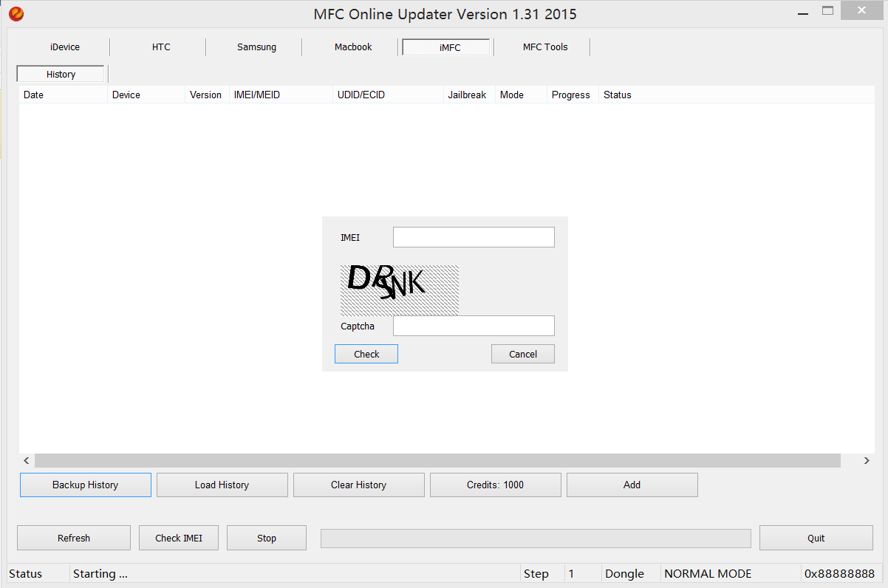
Task: Open the MFC Tools tab
Action: click(545, 47)
